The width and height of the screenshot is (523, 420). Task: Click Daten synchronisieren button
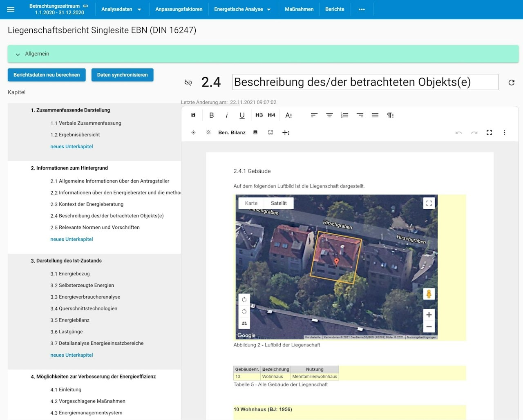click(122, 75)
